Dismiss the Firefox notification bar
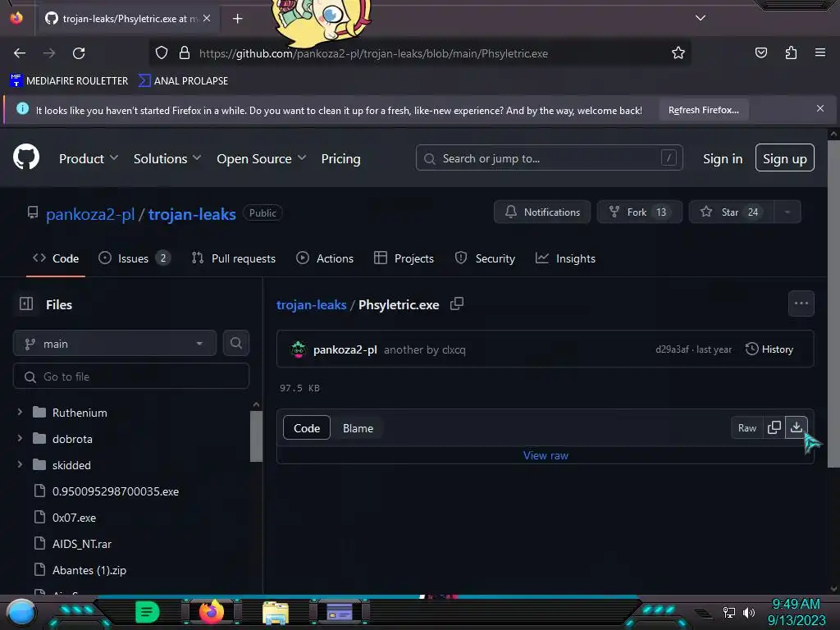 [819, 109]
